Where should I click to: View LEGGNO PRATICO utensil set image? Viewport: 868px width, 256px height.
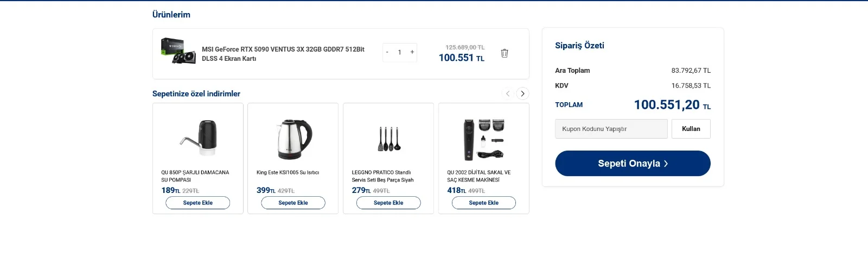click(x=389, y=139)
